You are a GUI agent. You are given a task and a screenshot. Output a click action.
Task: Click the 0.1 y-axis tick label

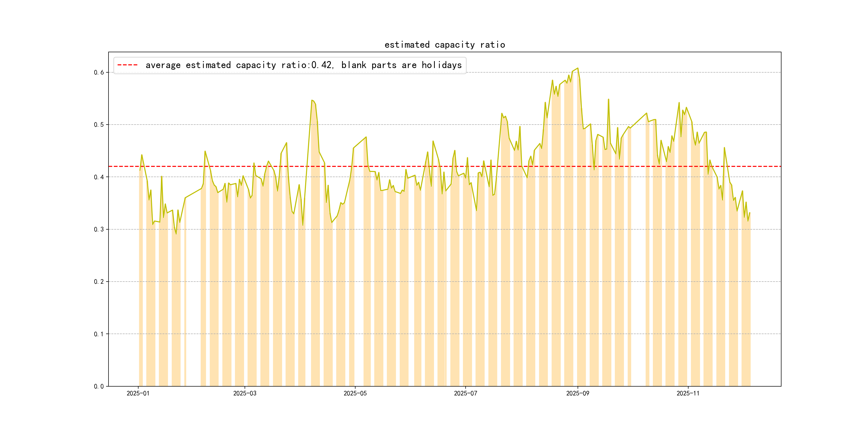point(99,334)
